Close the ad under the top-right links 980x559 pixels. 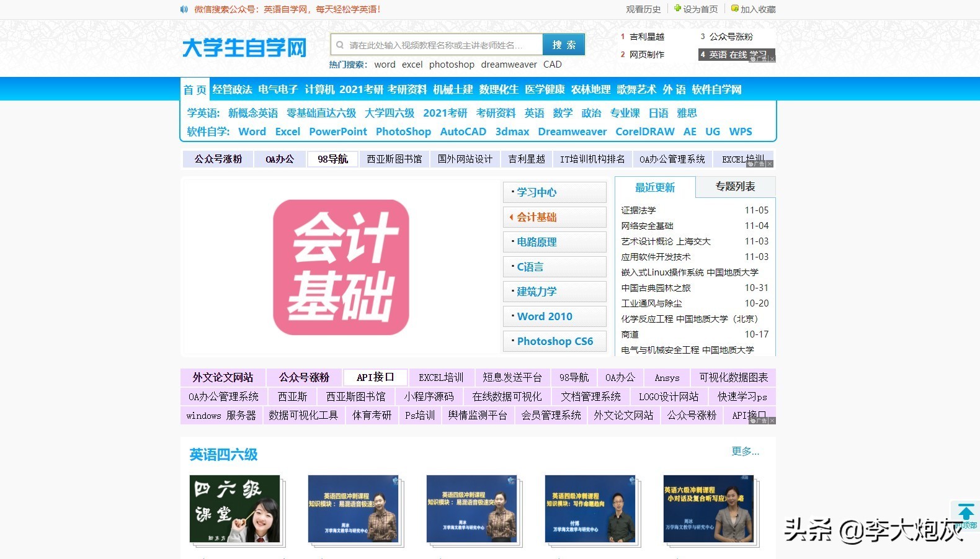772,59
